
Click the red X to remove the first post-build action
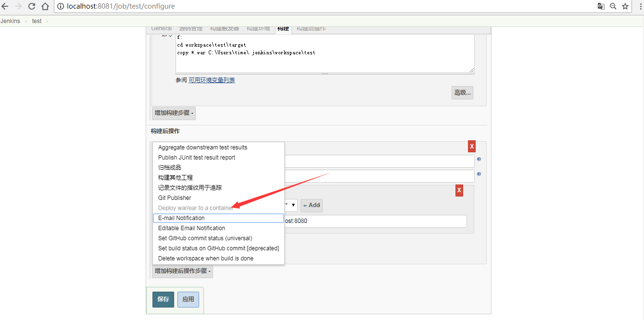[471, 146]
